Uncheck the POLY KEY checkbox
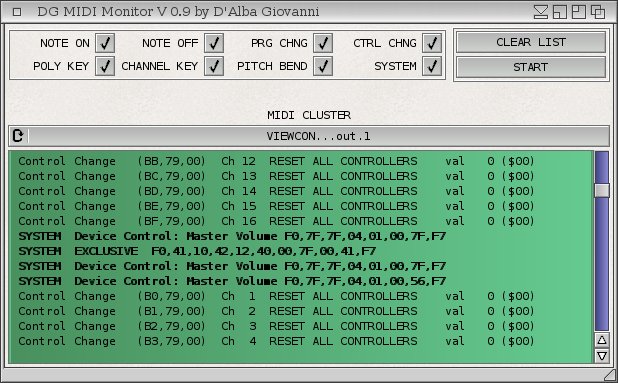The image size is (618, 383). (x=105, y=66)
